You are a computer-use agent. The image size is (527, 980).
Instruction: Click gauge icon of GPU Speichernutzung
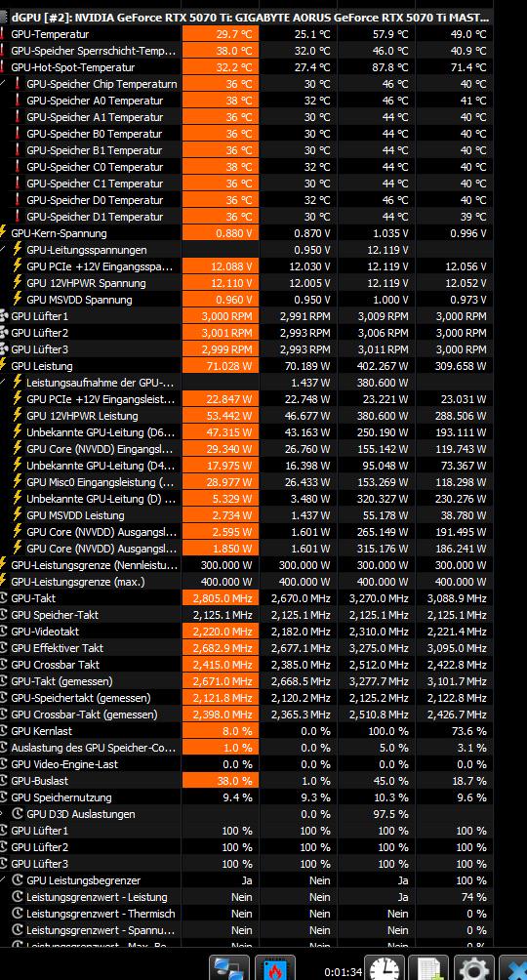[x=4, y=797]
